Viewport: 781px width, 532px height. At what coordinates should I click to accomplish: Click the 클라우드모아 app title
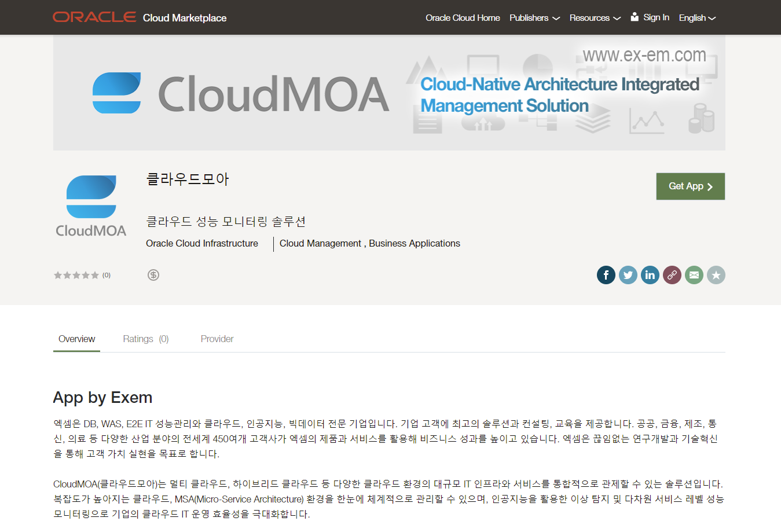click(188, 179)
